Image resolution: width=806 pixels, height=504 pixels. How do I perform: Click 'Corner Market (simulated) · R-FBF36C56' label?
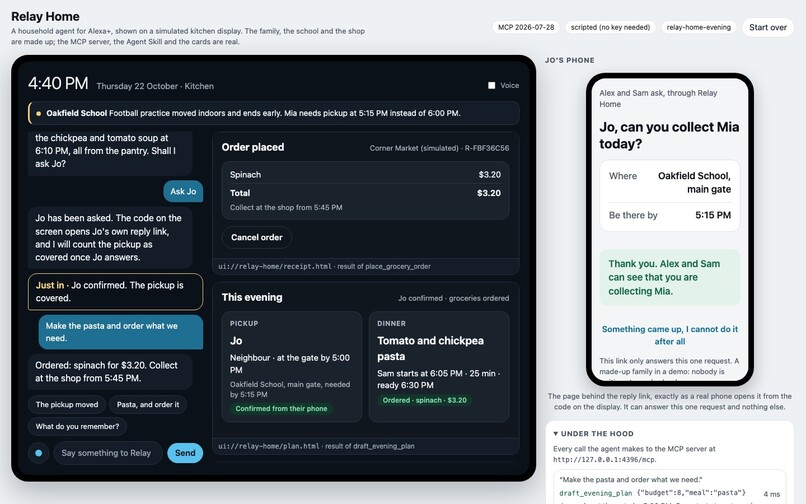pyautogui.click(x=439, y=148)
